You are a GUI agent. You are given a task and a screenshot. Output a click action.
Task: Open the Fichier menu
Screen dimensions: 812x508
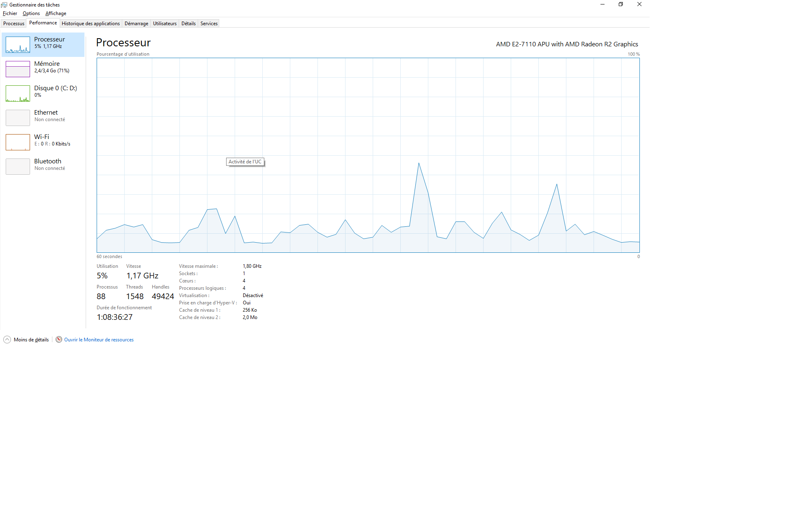tap(10, 13)
